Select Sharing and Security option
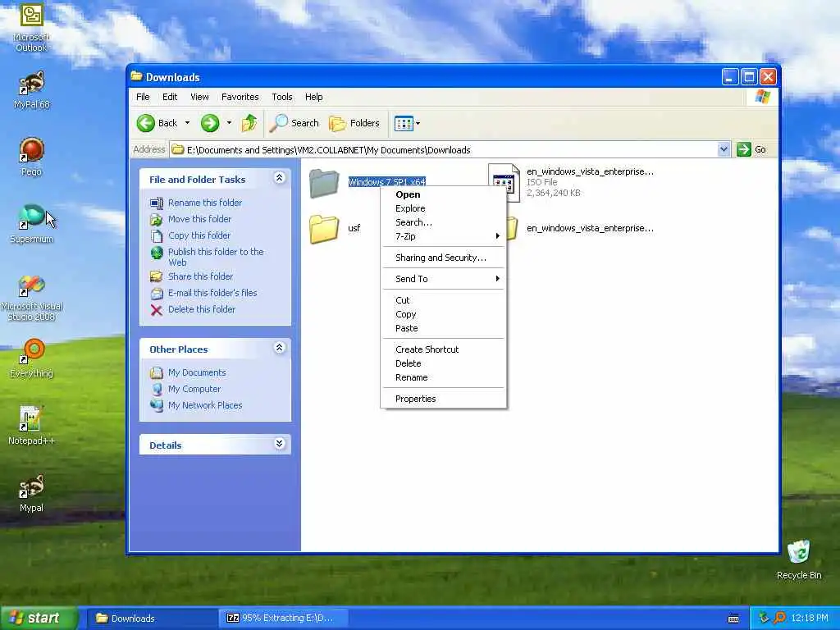The width and height of the screenshot is (840, 630). (444, 258)
